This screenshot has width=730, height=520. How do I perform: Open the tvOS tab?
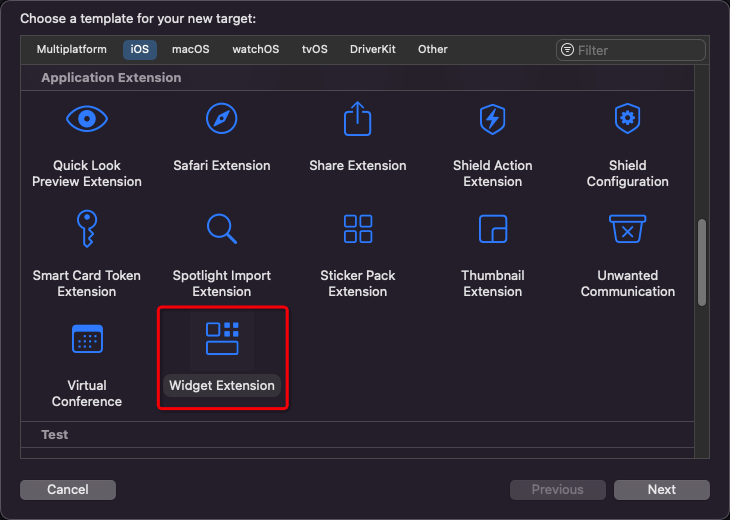(315, 49)
